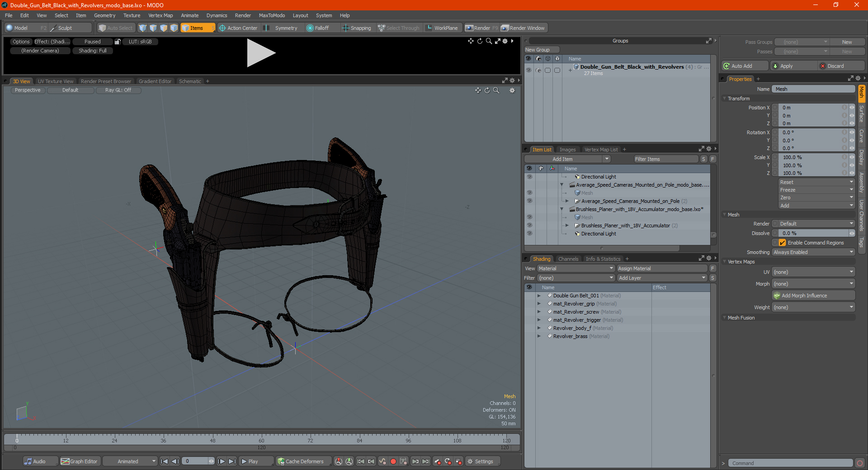Select Vertices selection mode icon
Image resolution: width=868 pixels, height=470 pixels.
coord(143,28)
